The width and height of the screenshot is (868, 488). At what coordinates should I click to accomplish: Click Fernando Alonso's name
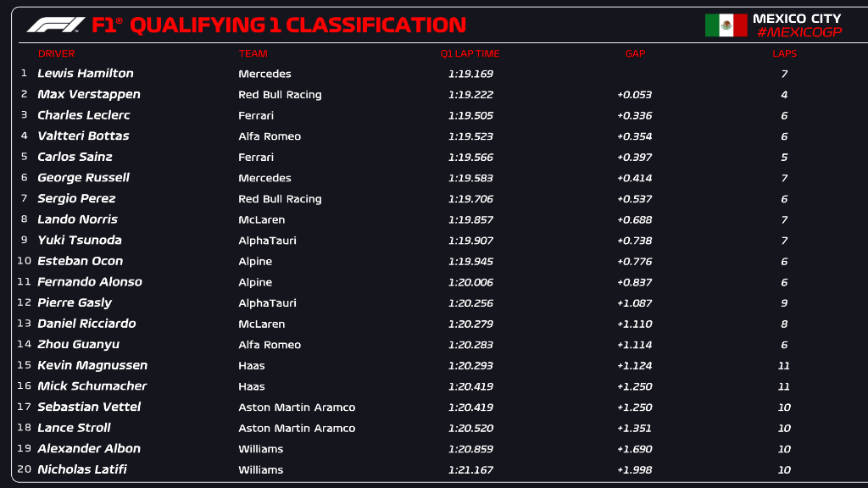point(90,282)
